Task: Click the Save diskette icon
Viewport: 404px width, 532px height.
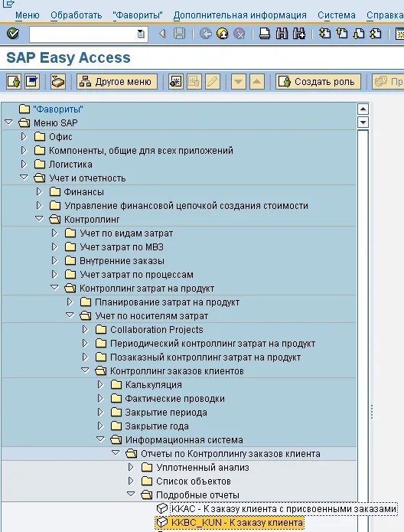Action: (180, 34)
